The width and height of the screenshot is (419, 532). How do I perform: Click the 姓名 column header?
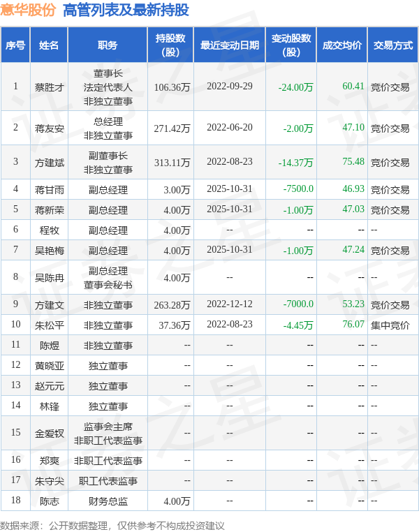[49, 45]
